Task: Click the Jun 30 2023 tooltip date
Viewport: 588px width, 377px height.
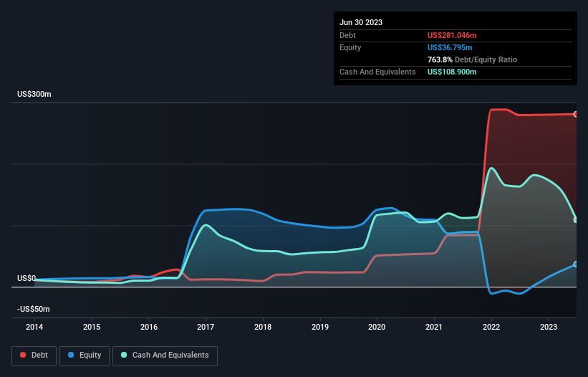Action: [x=361, y=22]
